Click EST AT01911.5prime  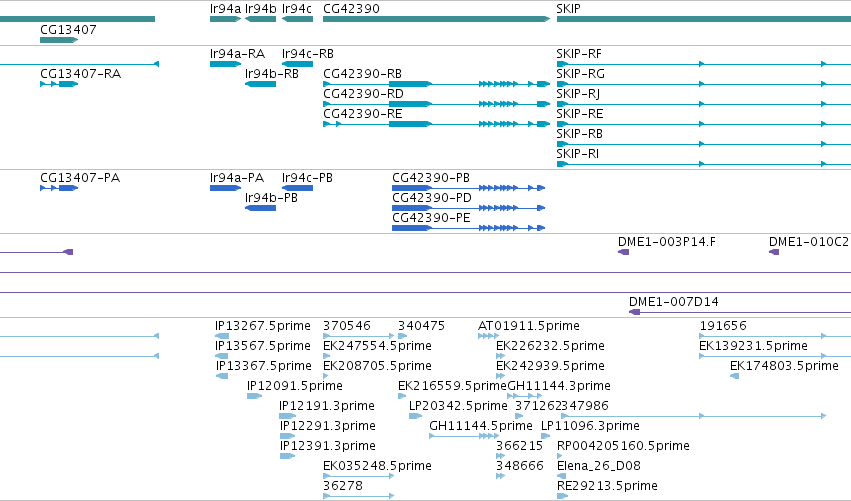point(529,326)
